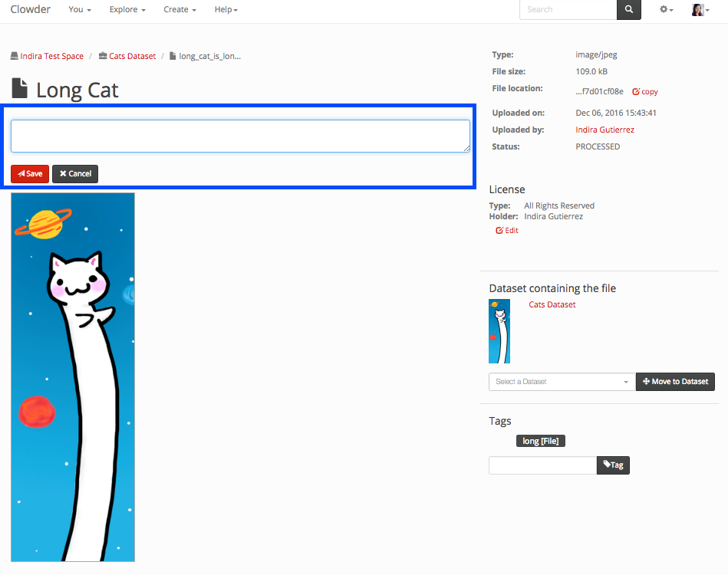This screenshot has height=575, width=728.
Task: Click the long [File] tag
Action: tap(540, 441)
